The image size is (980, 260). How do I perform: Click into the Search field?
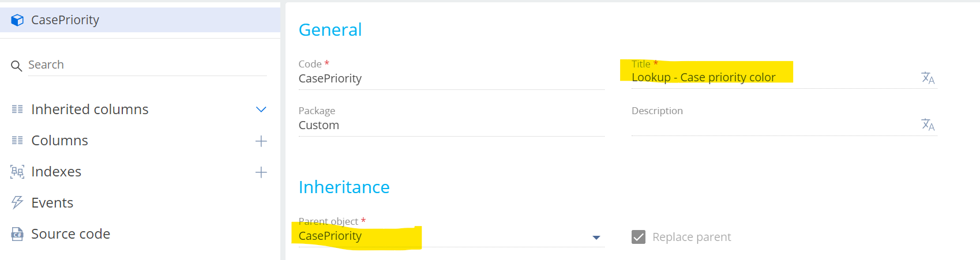point(147,65)
